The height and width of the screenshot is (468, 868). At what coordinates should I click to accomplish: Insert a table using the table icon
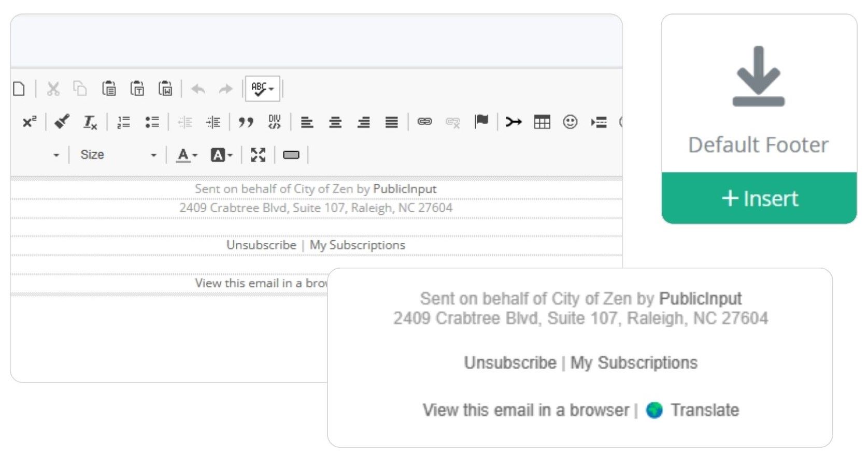point(542,122)
